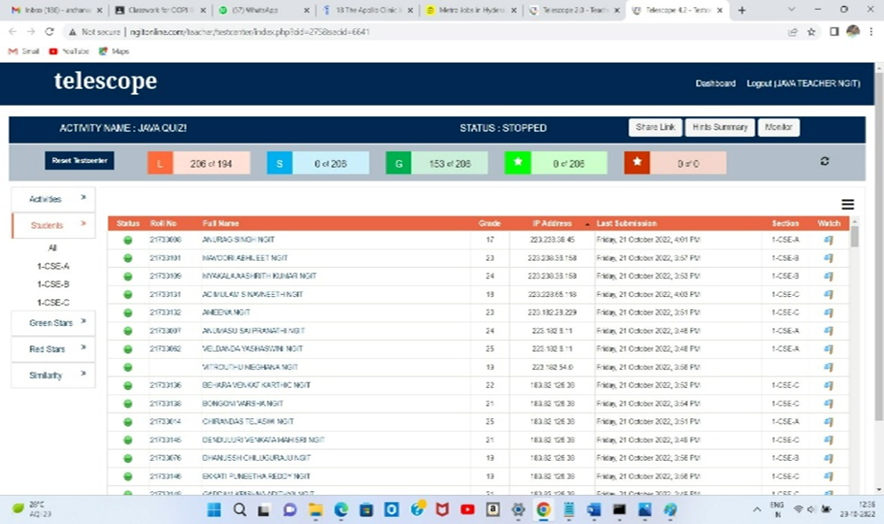This screenshot has height=524, width=884.
Task: Open the Hints Summary
Action: [x=720, y=128]
